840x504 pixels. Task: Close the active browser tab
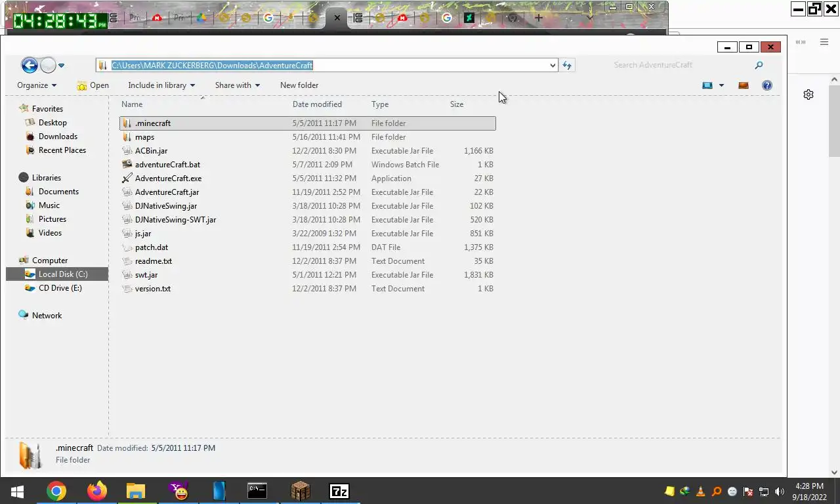coord(337,18)
